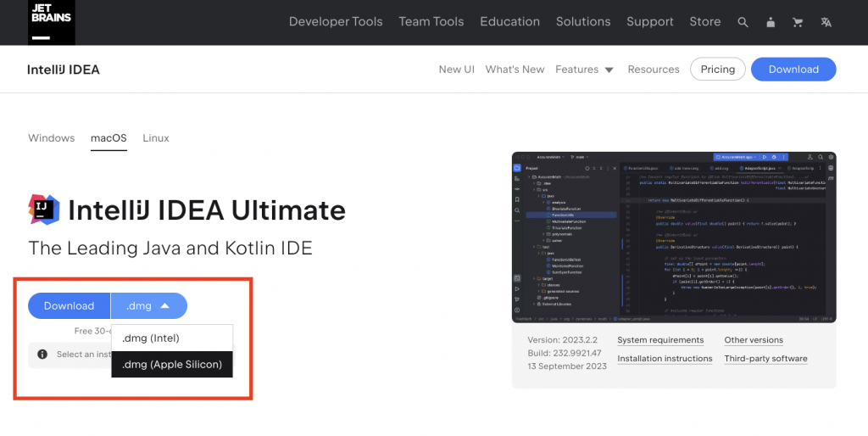Open Team Tools menu
The image size is (868, 436).
point(431,21)
